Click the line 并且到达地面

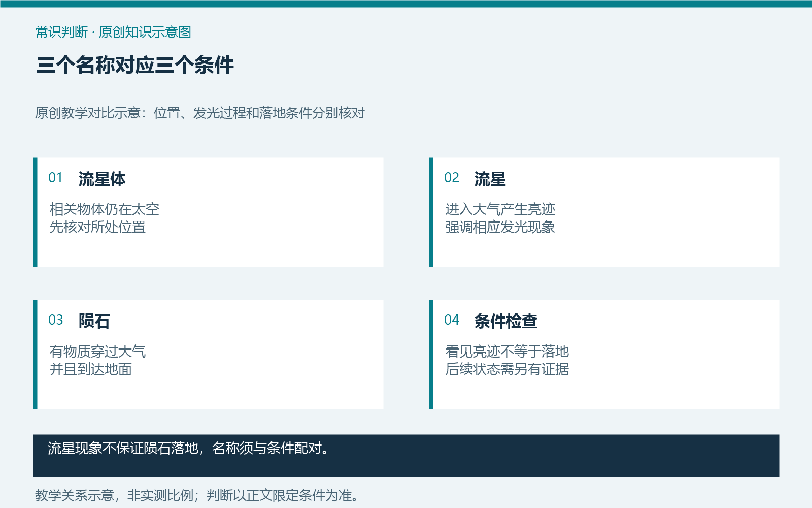91,369
